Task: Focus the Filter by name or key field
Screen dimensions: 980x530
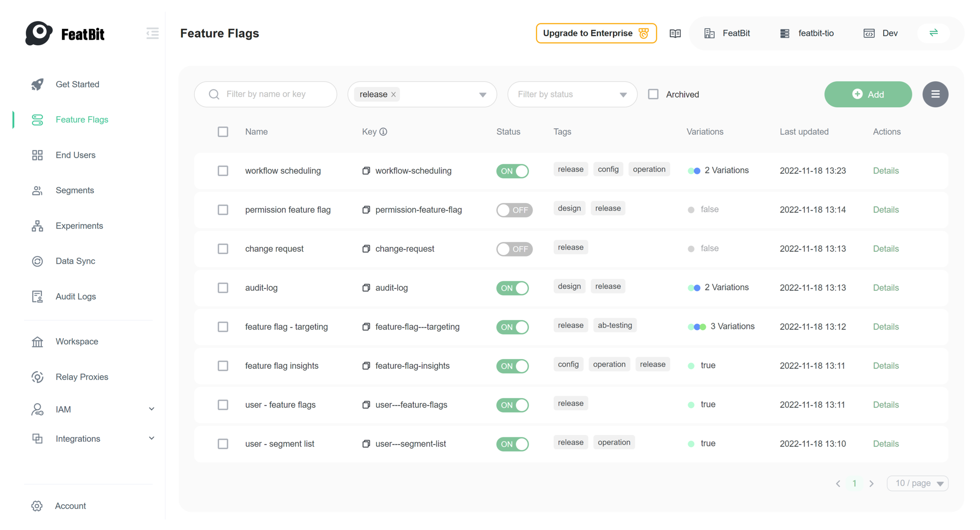Action: (274, 94)
